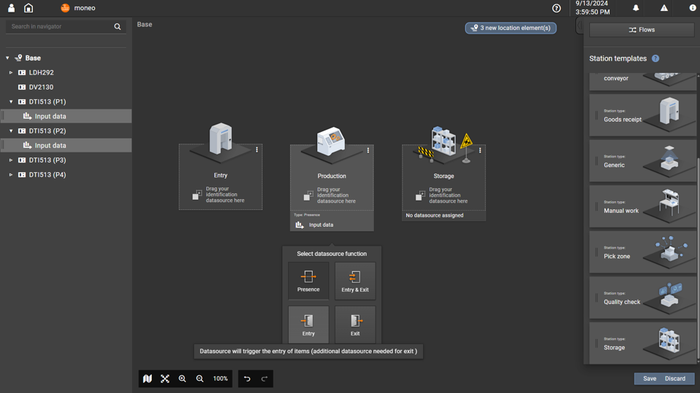Choose the Goods receipt station template

[642, 115]
